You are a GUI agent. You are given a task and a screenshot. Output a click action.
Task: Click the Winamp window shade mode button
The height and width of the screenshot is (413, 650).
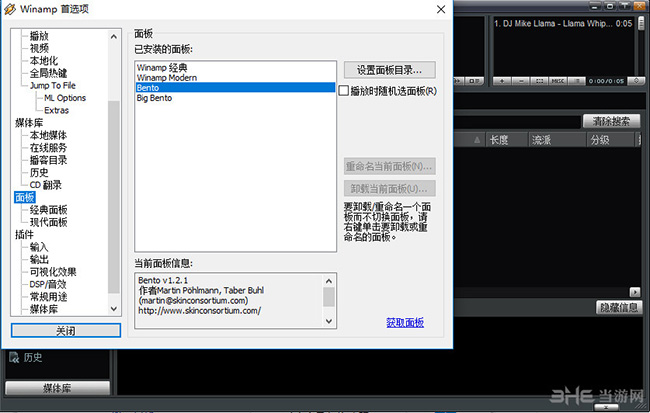624,6
